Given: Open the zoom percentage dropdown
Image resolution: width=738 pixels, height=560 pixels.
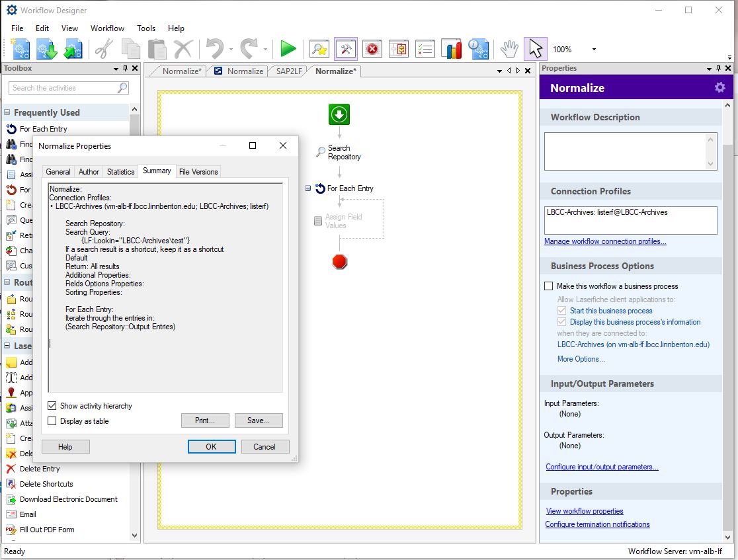Looking at the screenshot, I should pos(593,50).
